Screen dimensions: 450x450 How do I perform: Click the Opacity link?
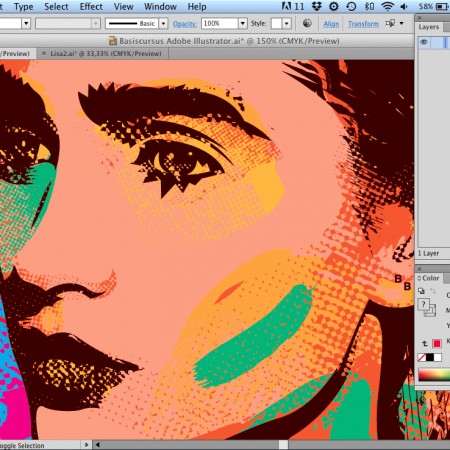pos(185,24)
